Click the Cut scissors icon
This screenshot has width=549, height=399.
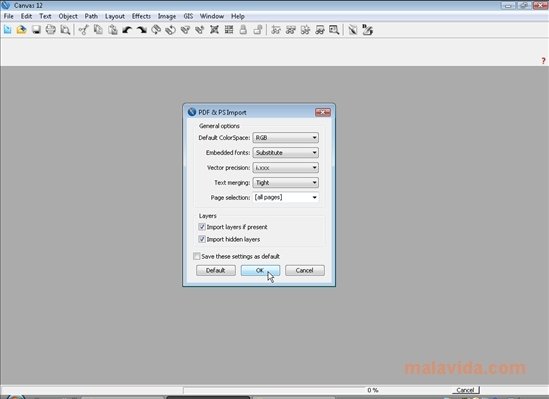(83, 30)
